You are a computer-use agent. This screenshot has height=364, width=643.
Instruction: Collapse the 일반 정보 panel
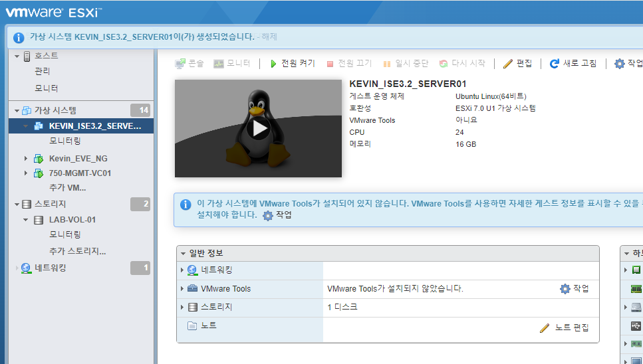(x=184, y=254)
